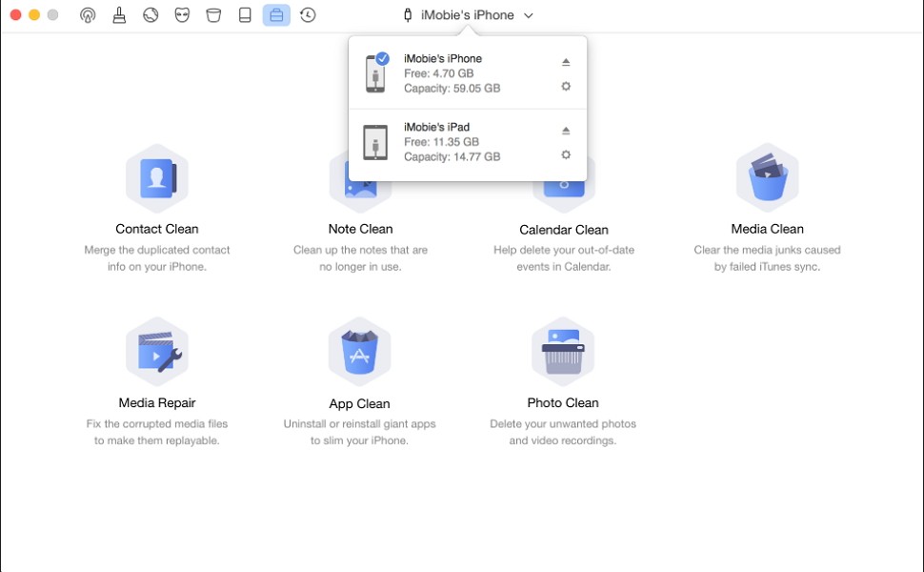Click the trash bucket System Clean icon
Image resolution: width=924 pixels, height=572 pixels.
click(x=213, y=15)
